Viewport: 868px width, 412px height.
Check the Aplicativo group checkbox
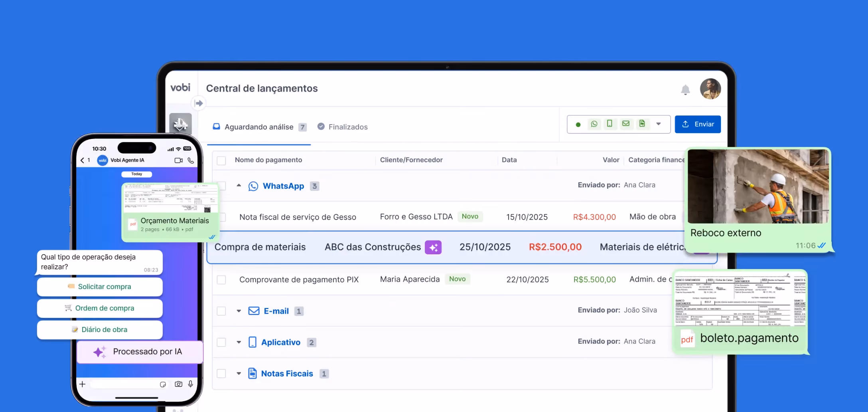[x=221, y=342]
